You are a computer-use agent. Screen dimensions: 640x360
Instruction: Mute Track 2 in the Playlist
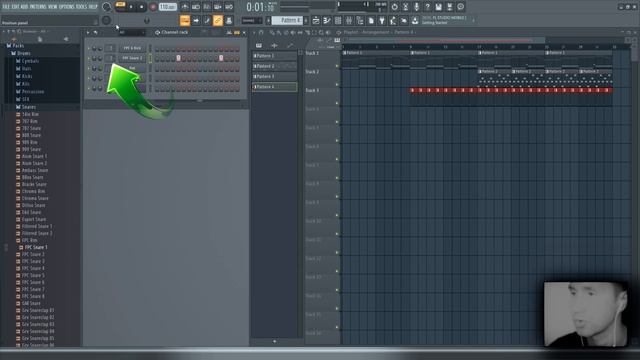click(337, 84)
